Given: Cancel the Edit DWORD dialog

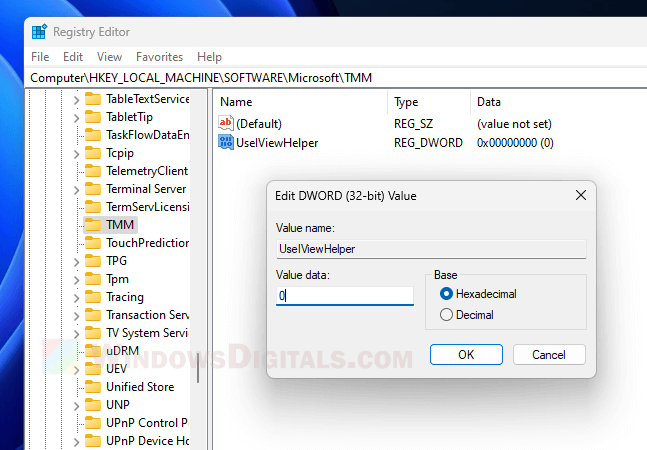Looking at the screenshot, I should coord(549,355).
